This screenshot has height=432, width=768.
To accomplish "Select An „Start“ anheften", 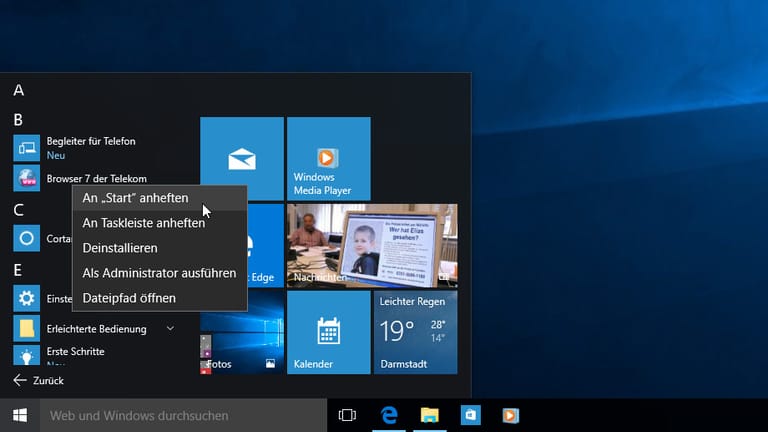I will point(160,198).
